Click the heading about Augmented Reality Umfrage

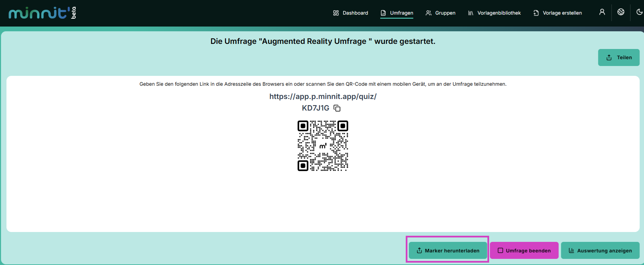pos(323,42)
